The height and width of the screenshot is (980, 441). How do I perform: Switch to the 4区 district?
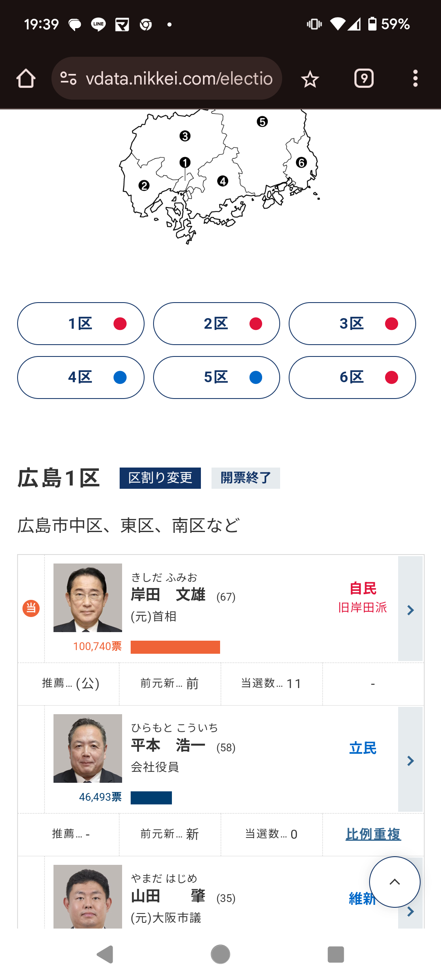coord(81,378)
